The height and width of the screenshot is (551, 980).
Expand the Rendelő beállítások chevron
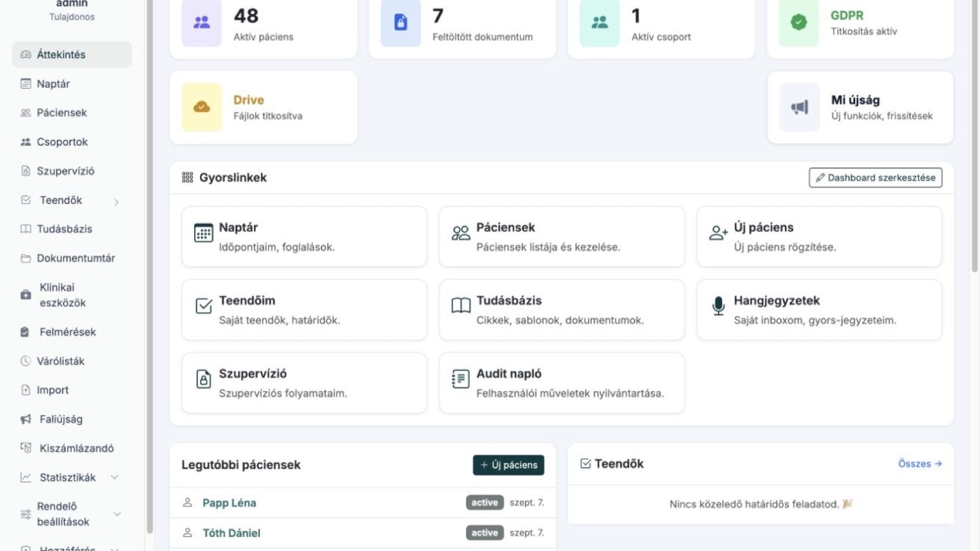pyautogui.click(x=117, y=514)
